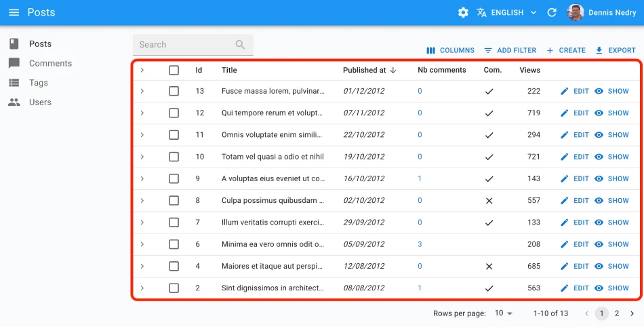
Task: Click the Add Filter button
Action: click(510, 50)
